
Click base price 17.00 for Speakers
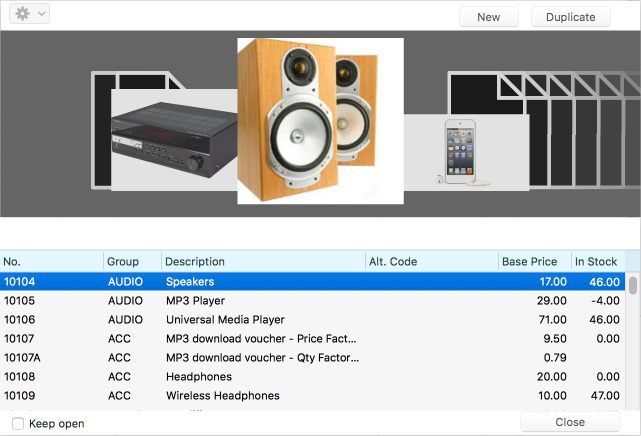[553, 282]
